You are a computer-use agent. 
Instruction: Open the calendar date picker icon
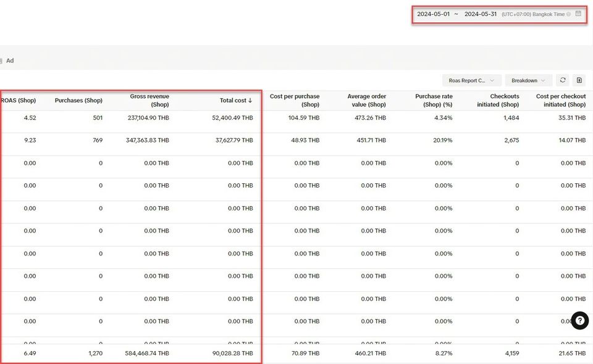point(578,14)
